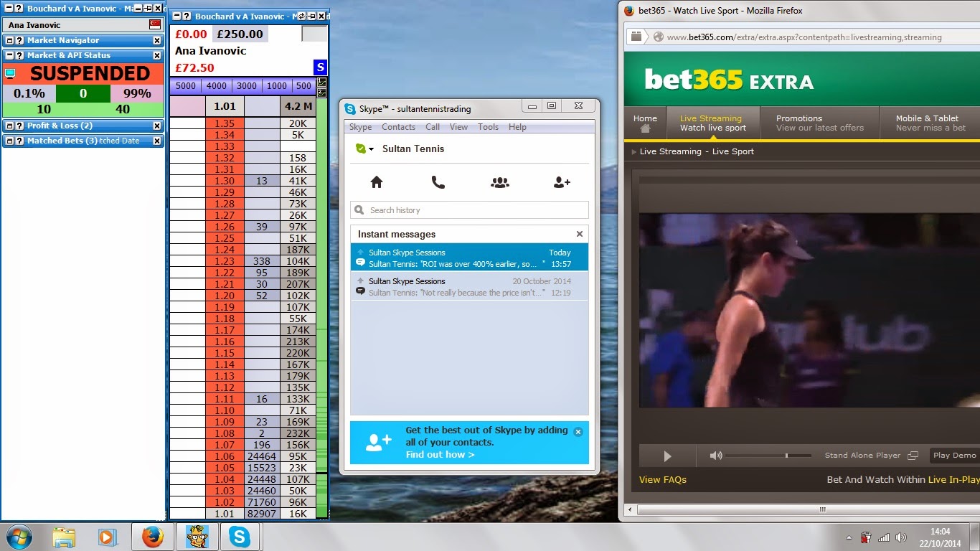Open the View menu in Skype
The width and height of the screenshot is (980, 551).
point(458,127)
